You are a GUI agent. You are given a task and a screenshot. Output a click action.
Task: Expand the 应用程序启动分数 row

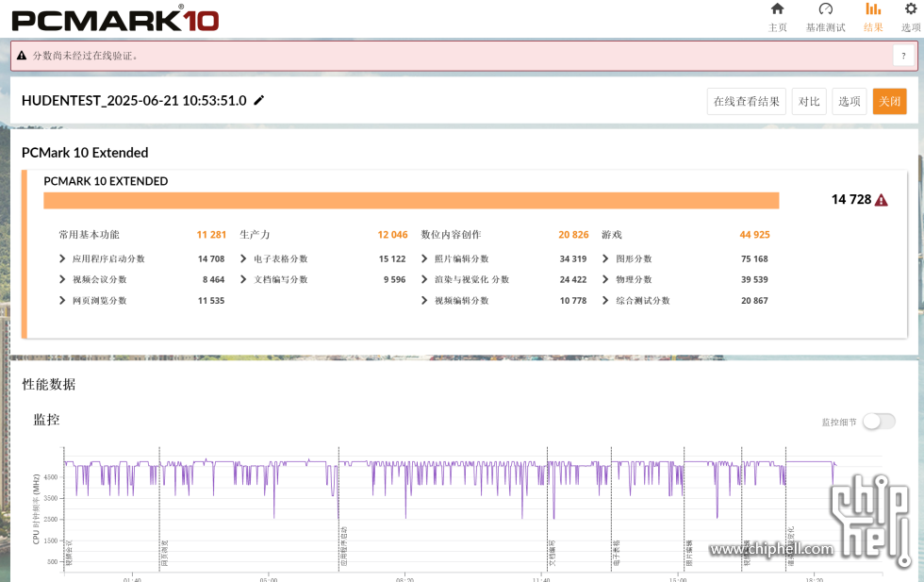coord(62,258)
